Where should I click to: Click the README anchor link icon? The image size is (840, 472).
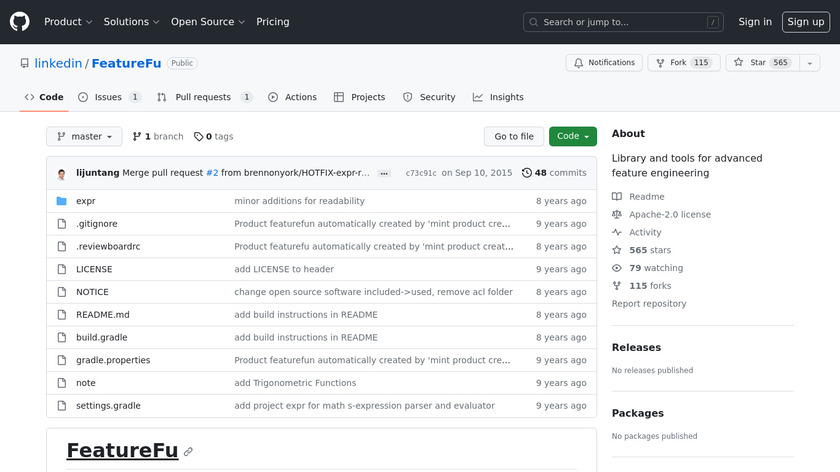(x=188, y=452)
